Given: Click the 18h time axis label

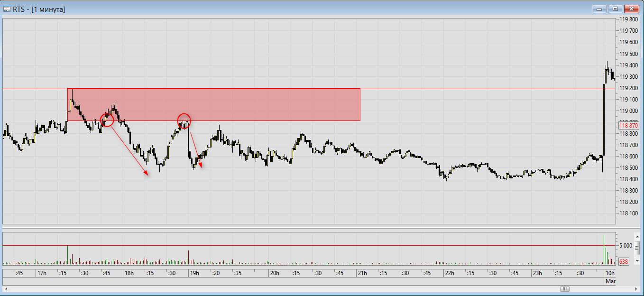Looking at the screenshot, I should [129, 273].
